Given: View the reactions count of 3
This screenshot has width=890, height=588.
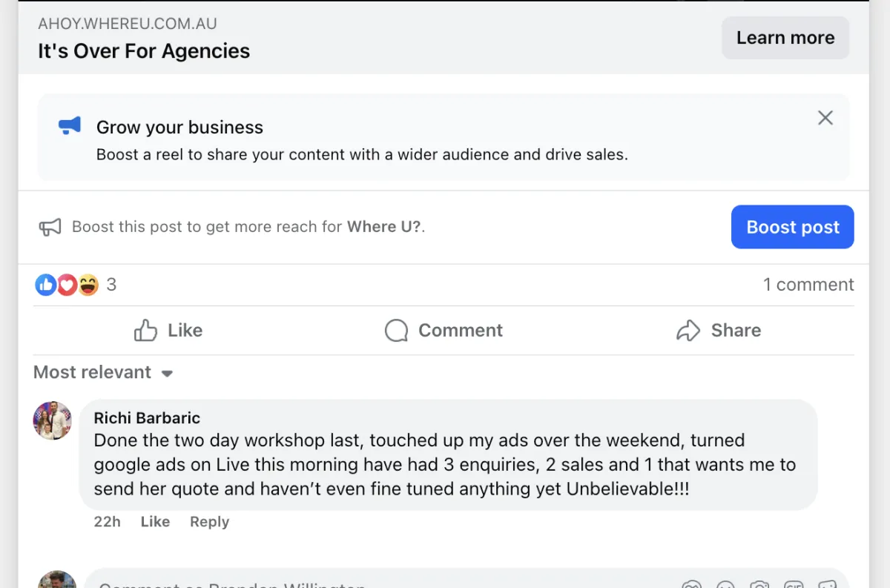Looking at the screenshot, I should click(111, 285).
